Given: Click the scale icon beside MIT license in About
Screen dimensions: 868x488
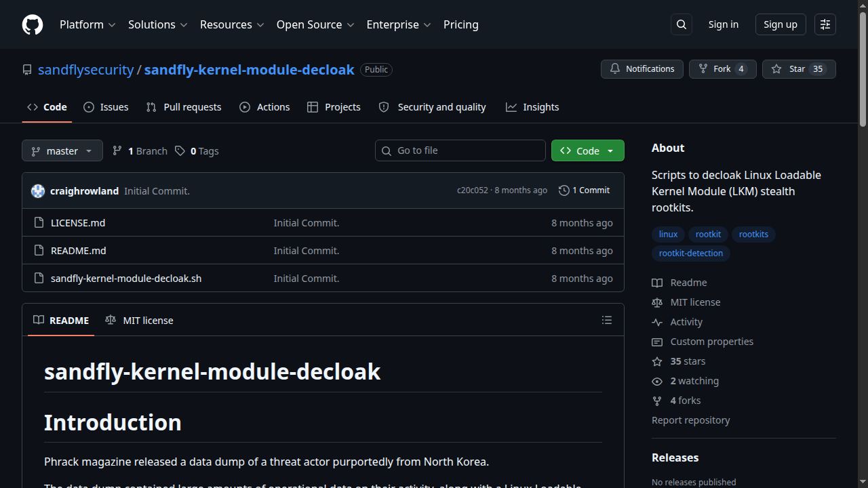Looking at the screenshot, I should [657, 302].
